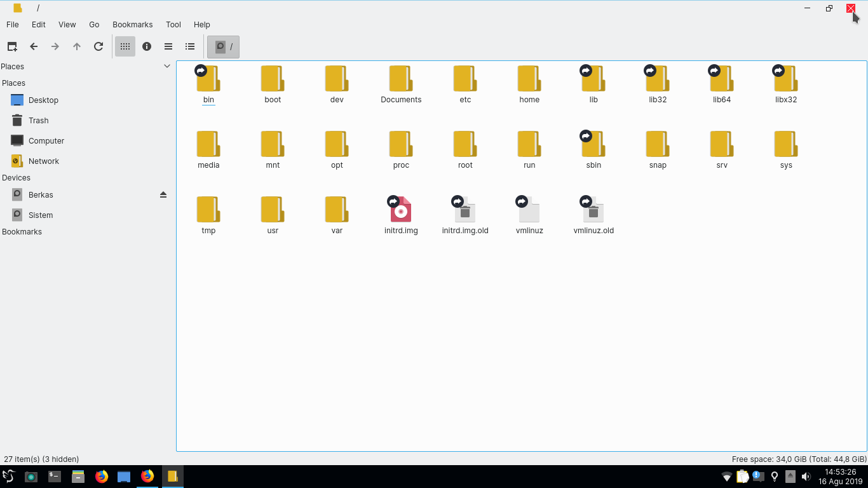
Task: Select the root folder
Action: (x=465, y=150)
